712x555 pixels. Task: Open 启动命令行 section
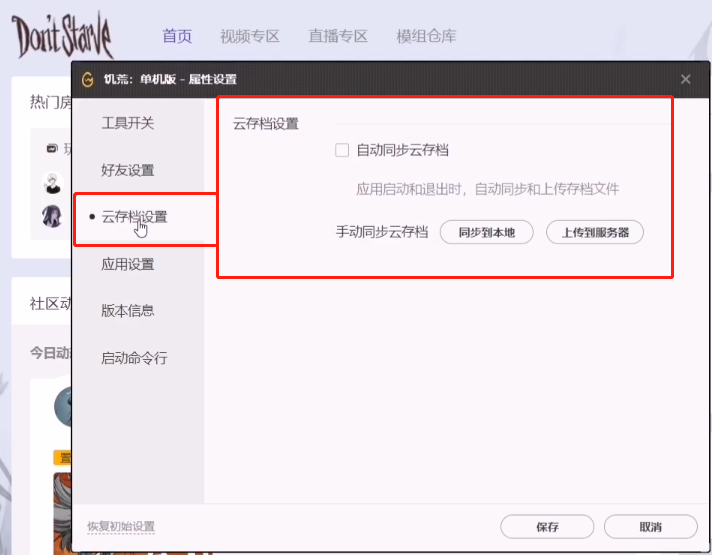click(x=134, y=358)
